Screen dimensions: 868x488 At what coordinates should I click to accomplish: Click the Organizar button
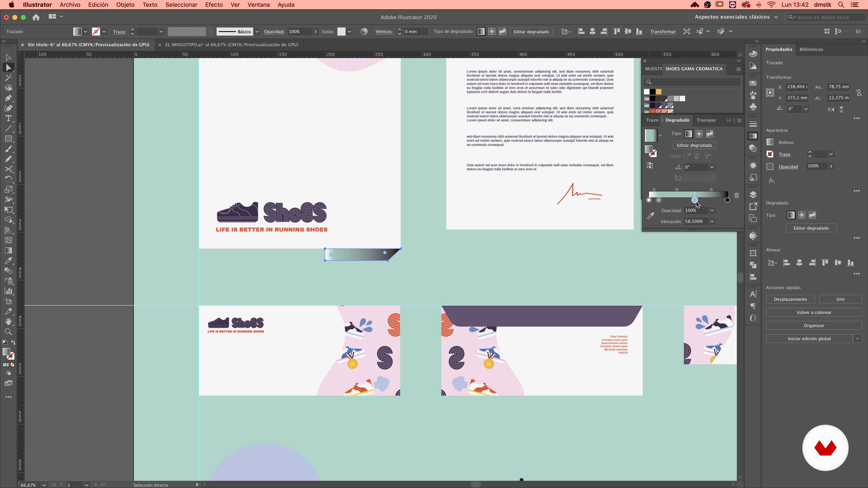point(814,325)
